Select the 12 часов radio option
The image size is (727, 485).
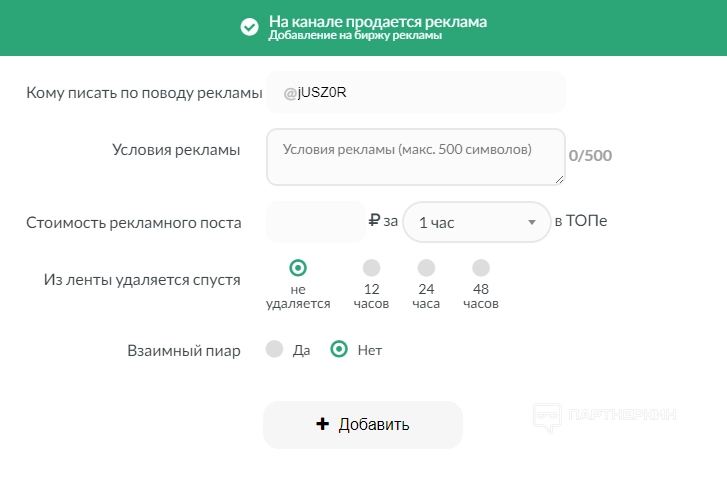[371, 268]
